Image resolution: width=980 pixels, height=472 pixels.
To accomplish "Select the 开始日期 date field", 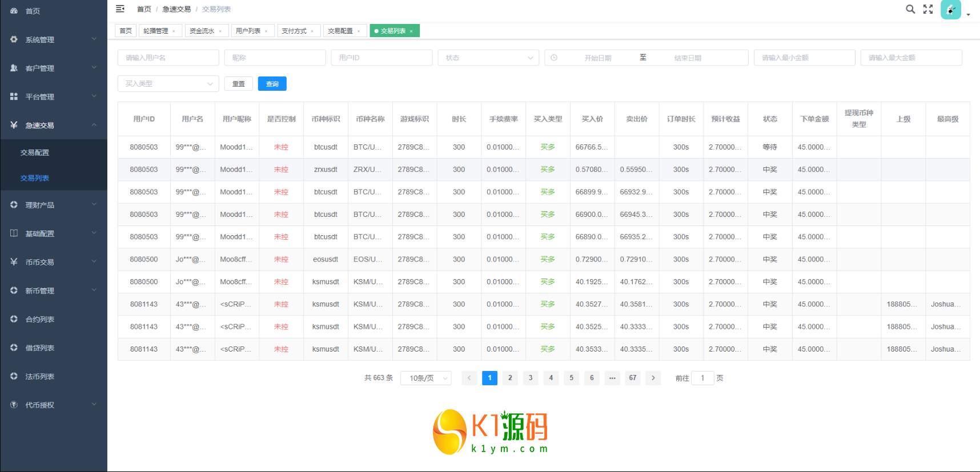I will click(597, 58).
